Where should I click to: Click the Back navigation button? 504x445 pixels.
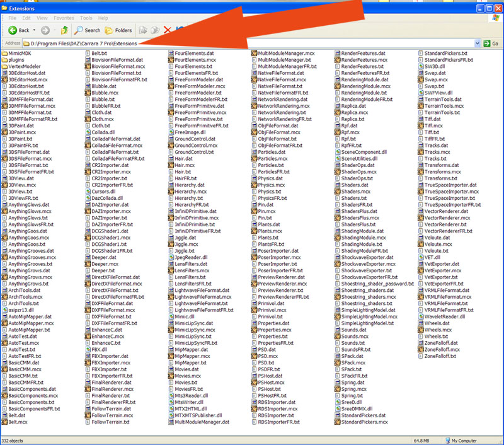(19, 30)
